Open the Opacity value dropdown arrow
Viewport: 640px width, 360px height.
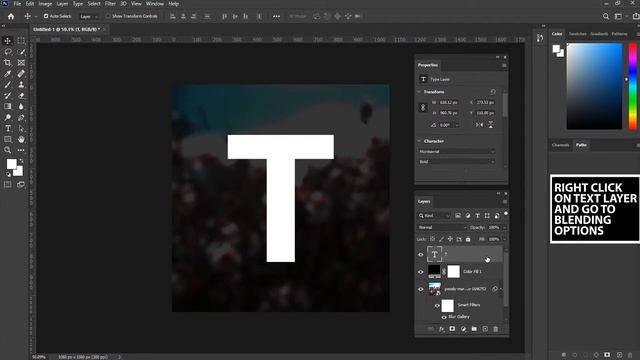coord(504,227)
